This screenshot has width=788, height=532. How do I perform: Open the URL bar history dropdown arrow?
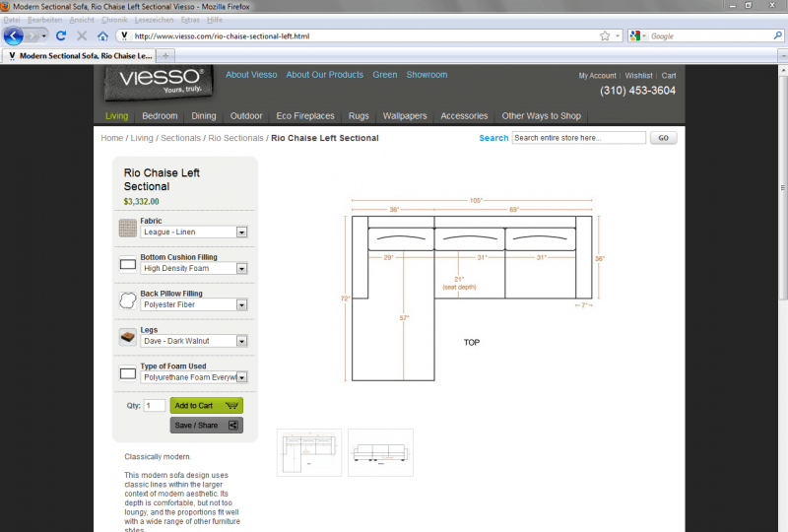pos(618,36)
